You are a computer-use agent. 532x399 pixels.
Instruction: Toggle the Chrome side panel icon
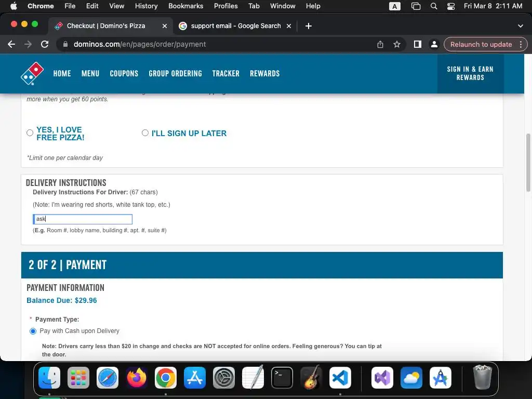418,45
